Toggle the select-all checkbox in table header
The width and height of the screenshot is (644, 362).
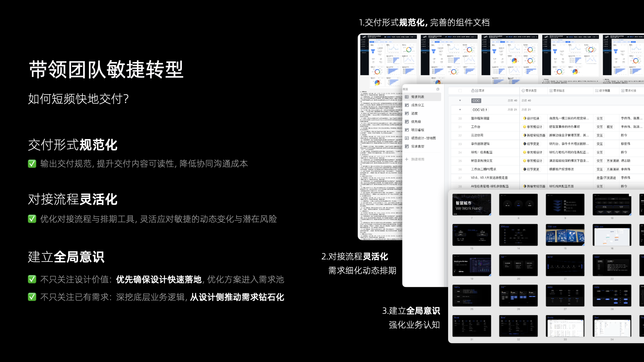pyautogui.click(x=460, y=91)
